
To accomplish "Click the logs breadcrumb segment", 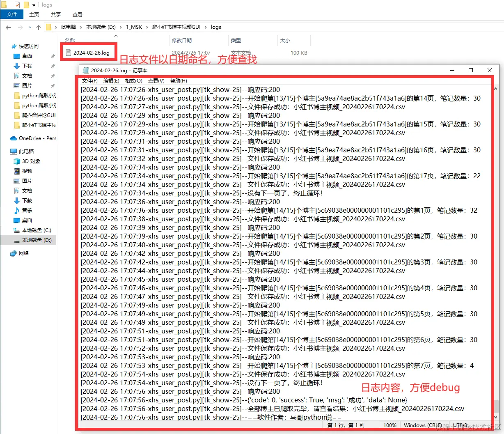I will pyautogui.click(x=216, y=27).
